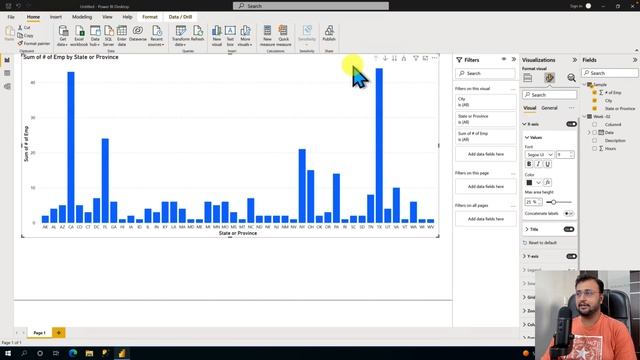Open the Analytics magnifier icon in Visualizations
The image size is (640, 360).
pos(571,78)
